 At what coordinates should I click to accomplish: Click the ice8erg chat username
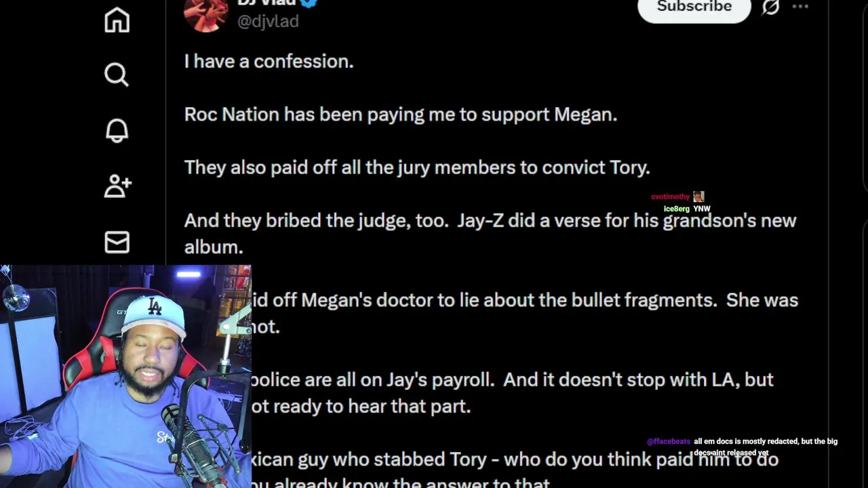[x=676, y=209]
